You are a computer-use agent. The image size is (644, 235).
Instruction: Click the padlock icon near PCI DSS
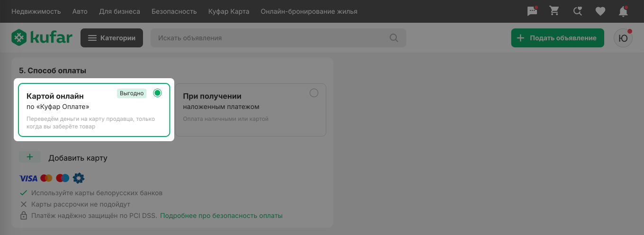click(x=24, y=216)
